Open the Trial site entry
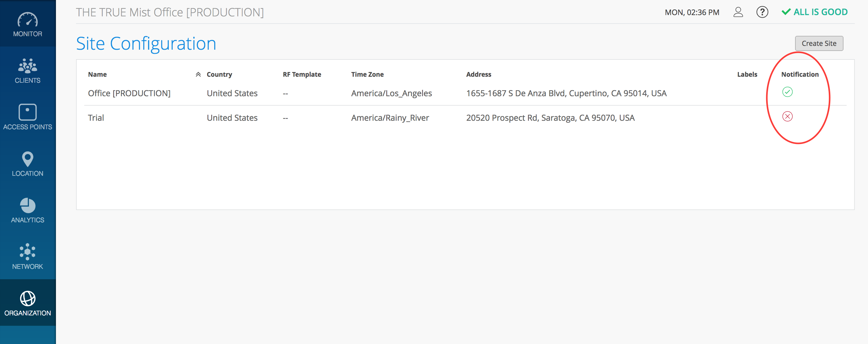 click(x=96, y=118)
